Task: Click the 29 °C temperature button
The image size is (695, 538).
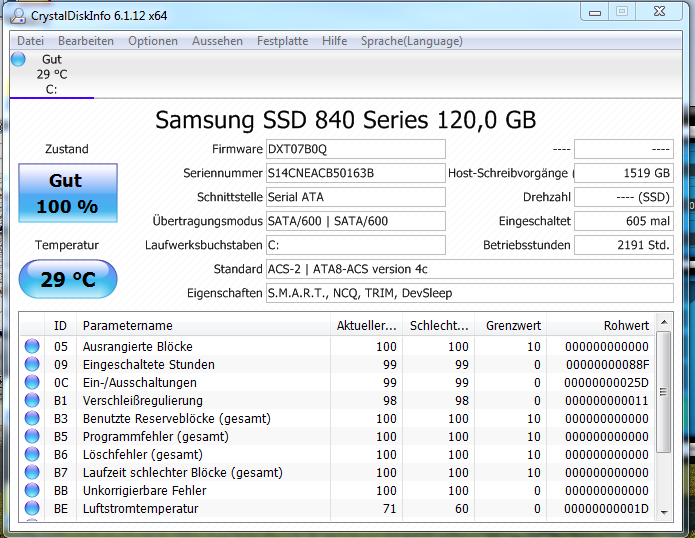Action: (x=68, y=279)
